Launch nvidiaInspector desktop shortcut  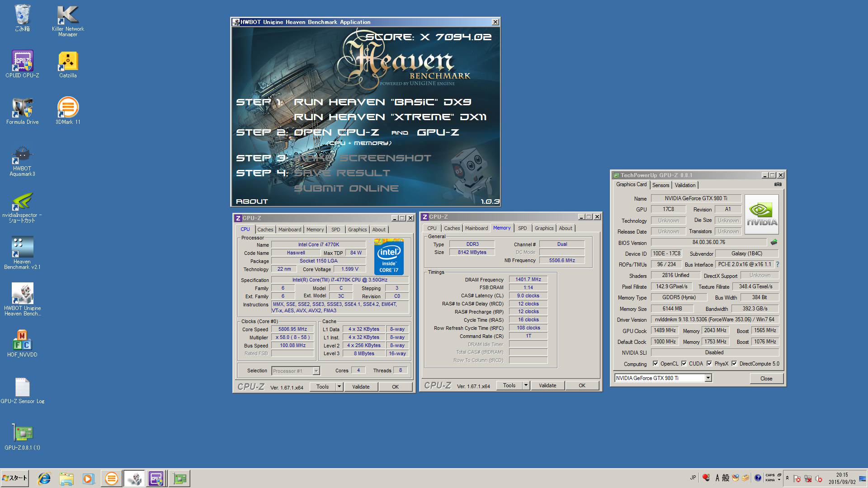[x=22, y=207]
